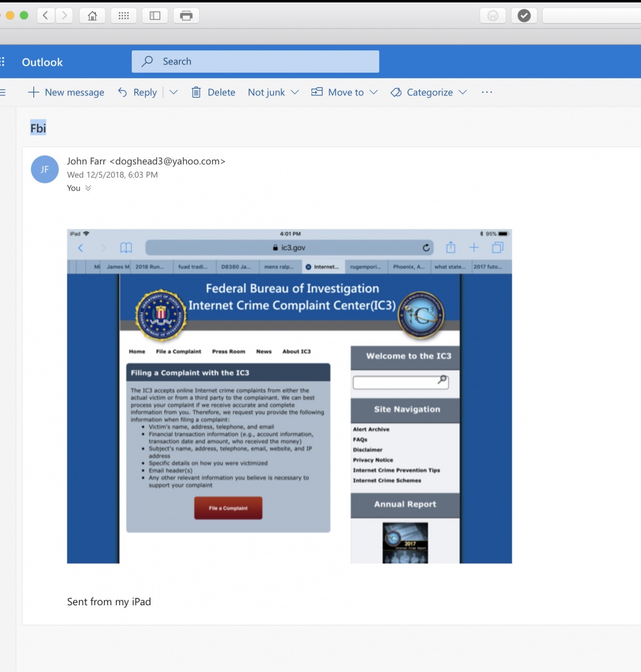Click ic3.gov address field in screenshot
The image size is (641, 672).
[x=289, y=248]
